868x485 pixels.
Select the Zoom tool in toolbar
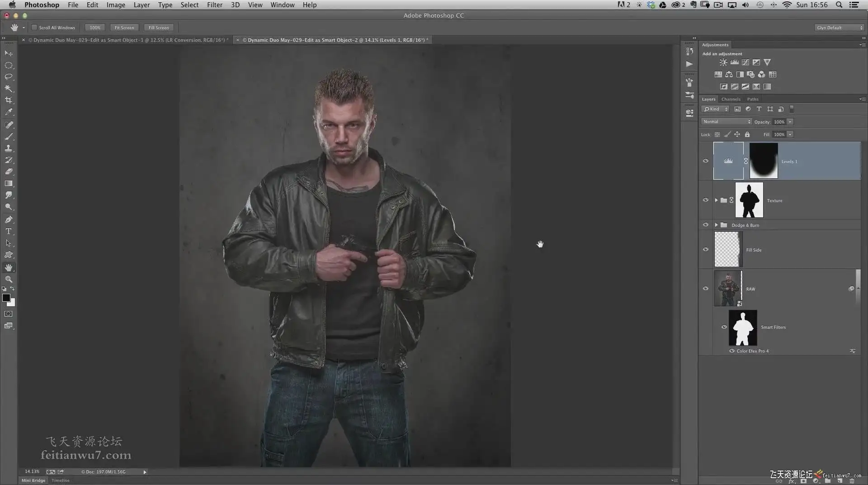pyautogui.click(x=9, y=279)
